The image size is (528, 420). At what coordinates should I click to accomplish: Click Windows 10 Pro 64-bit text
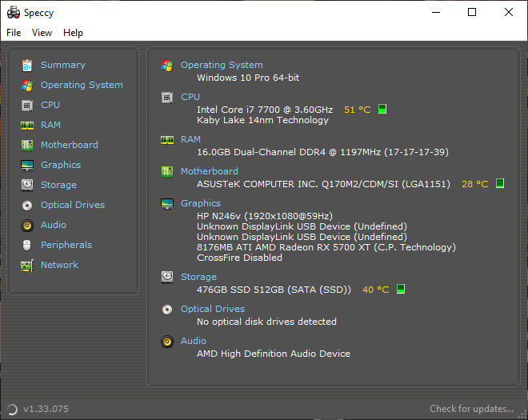(x=248, y=78)
